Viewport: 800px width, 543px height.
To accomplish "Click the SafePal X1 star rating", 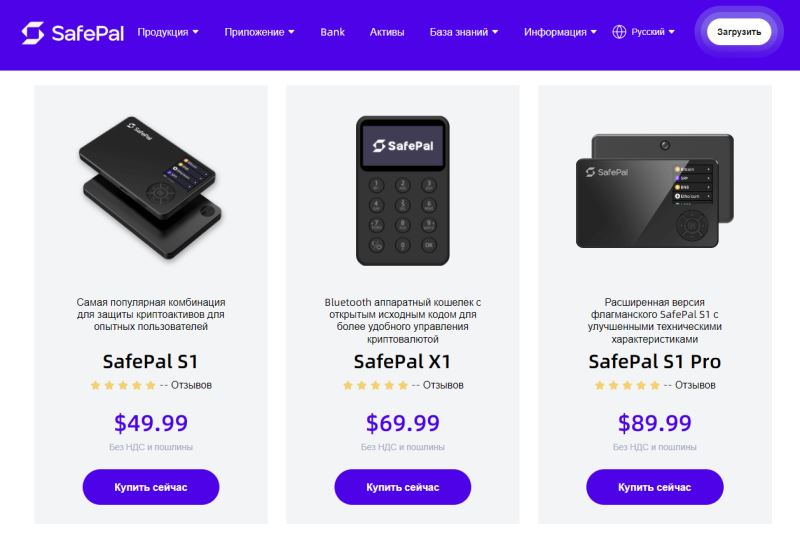I will click(375, 385).
